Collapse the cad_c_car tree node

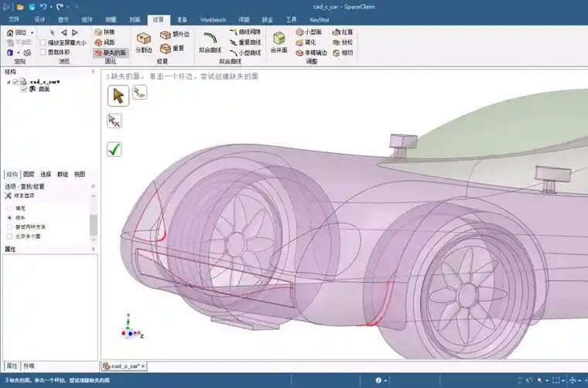(x=9, y=82)
